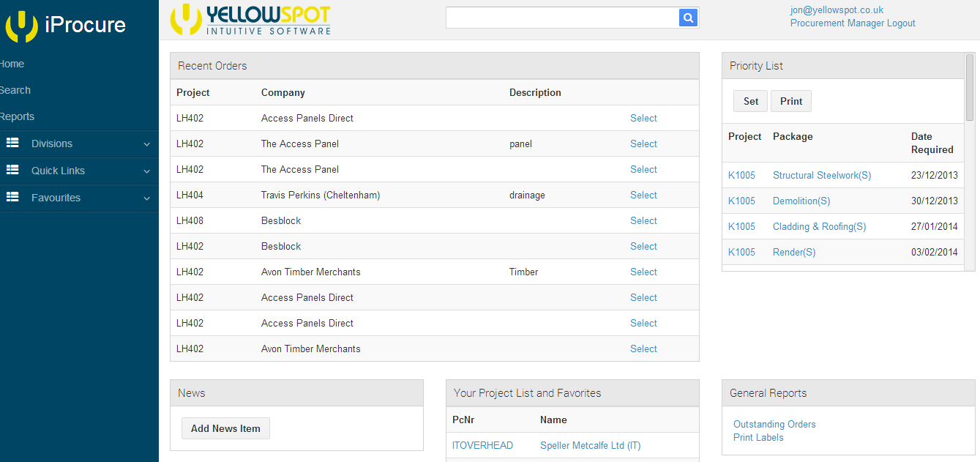Open Search in the sidebar

15,90
